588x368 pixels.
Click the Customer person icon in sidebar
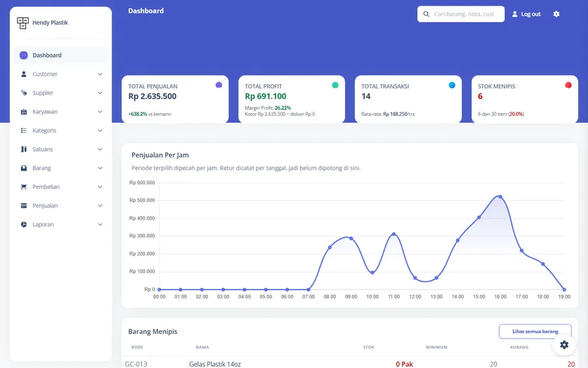(24, 74)
